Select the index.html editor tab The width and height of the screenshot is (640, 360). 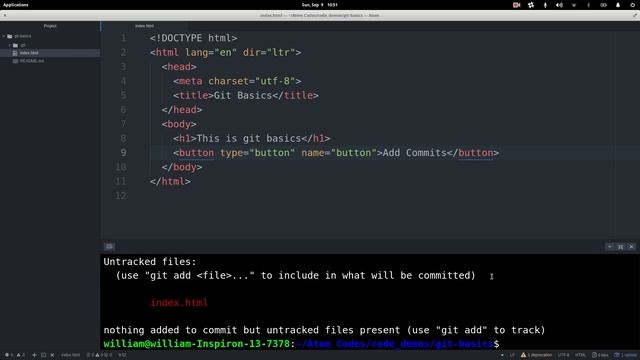tap(144, 26)
